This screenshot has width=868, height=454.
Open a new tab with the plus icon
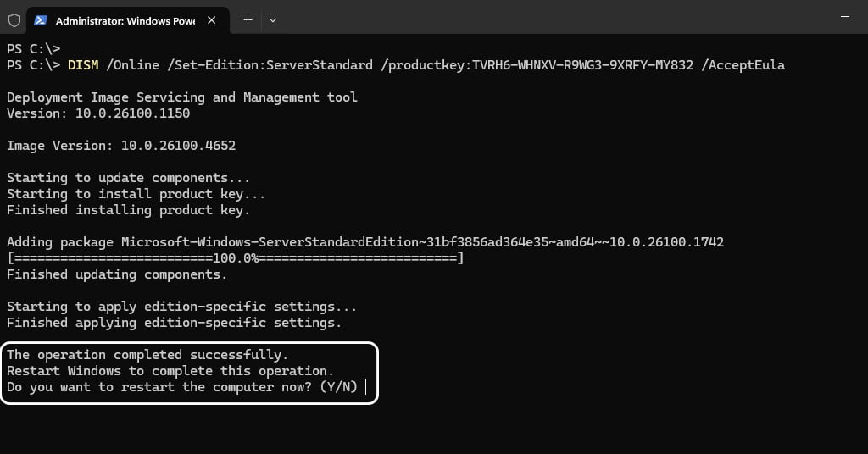coord(248,20)
